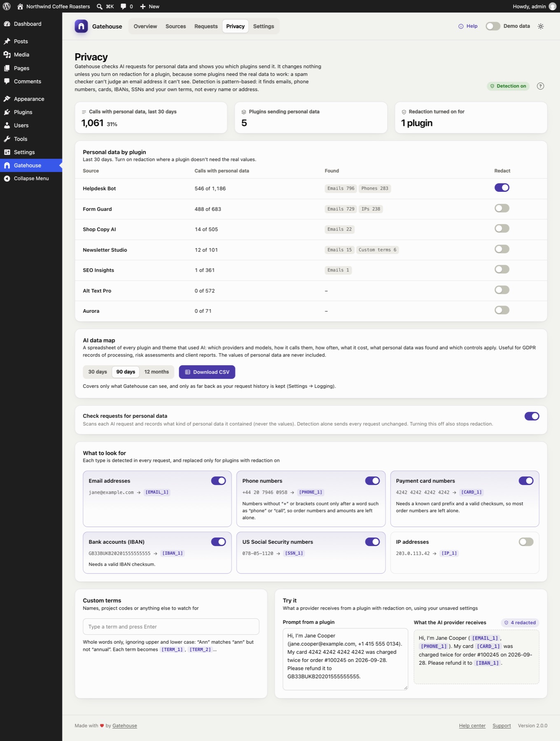560x741 pixels.
Task: Enable IP addresses detection
Action: coord(526,542)
